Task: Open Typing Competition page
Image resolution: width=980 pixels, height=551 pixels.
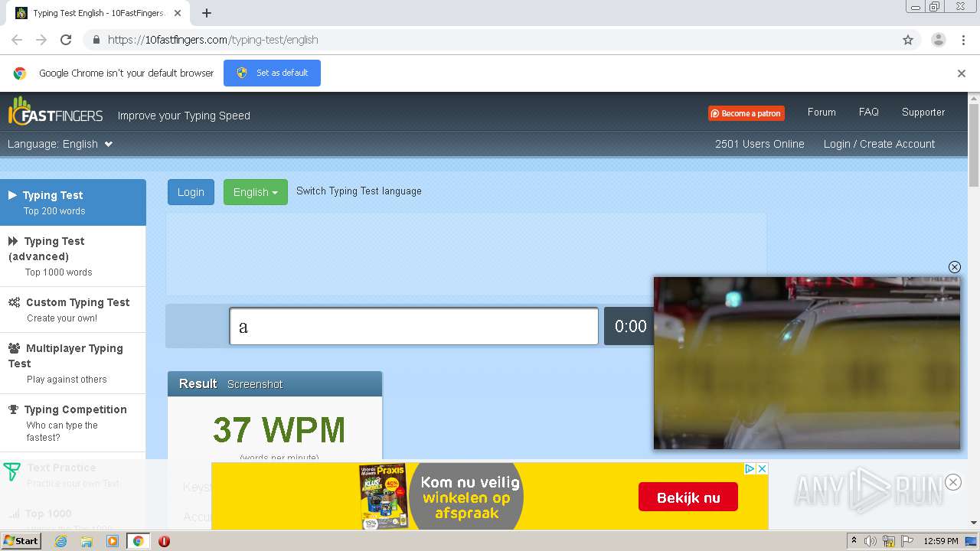Action: coord(73,423)
